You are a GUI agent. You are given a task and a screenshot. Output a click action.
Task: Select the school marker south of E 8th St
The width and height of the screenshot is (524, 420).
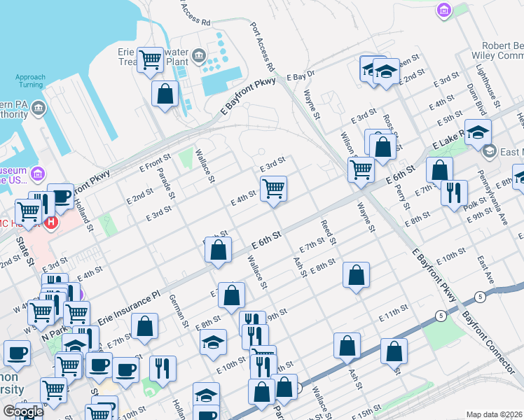click(213, 344)
